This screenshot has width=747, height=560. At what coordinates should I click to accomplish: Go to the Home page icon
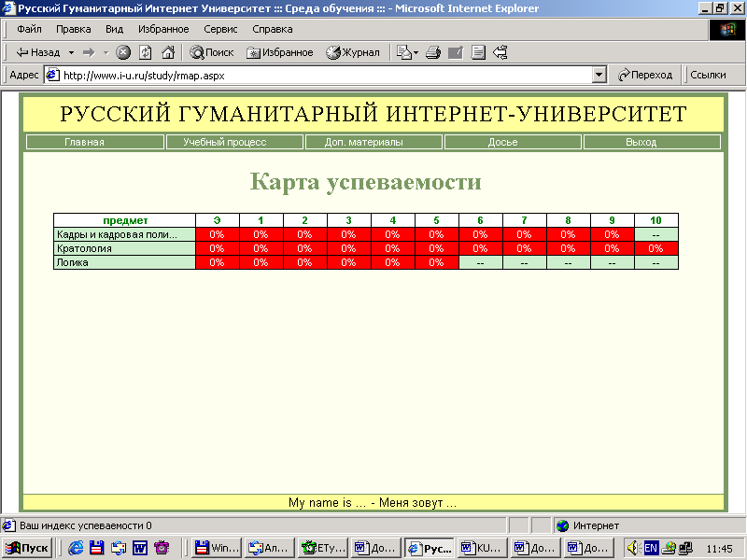pos(168,52)
